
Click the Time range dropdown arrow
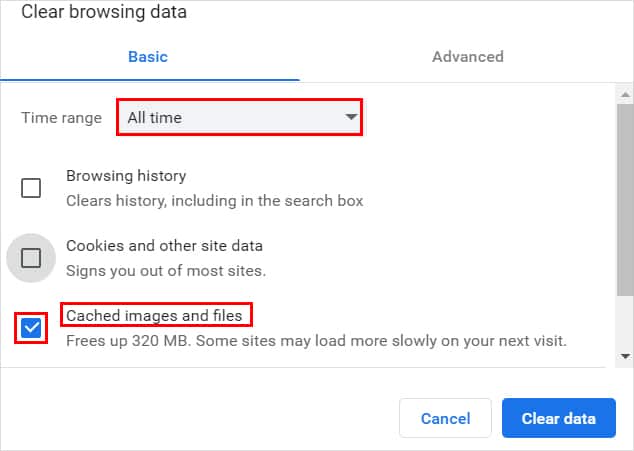click(x=350, y=118)
